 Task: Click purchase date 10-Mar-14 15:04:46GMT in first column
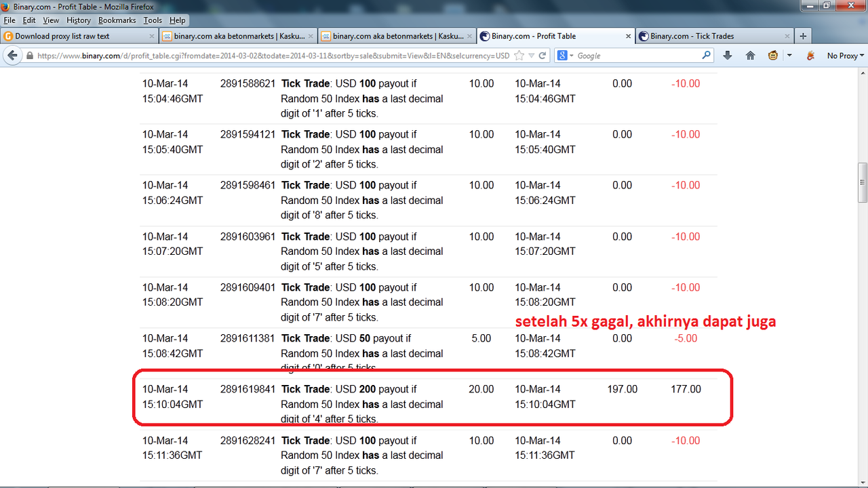coord(172,91)
